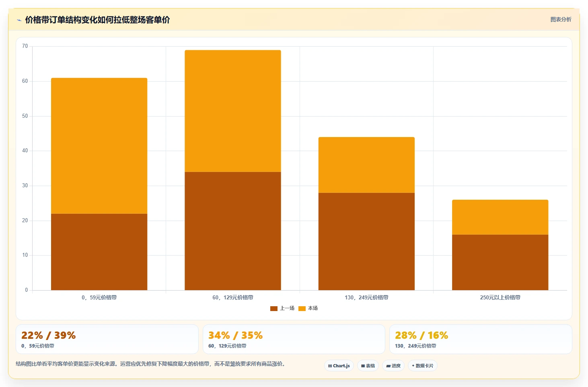Viewport: 588px width, 387px height.
Task: Click the 130,249元价格带 caption under 28% / 16%
Action: [415, 346]
